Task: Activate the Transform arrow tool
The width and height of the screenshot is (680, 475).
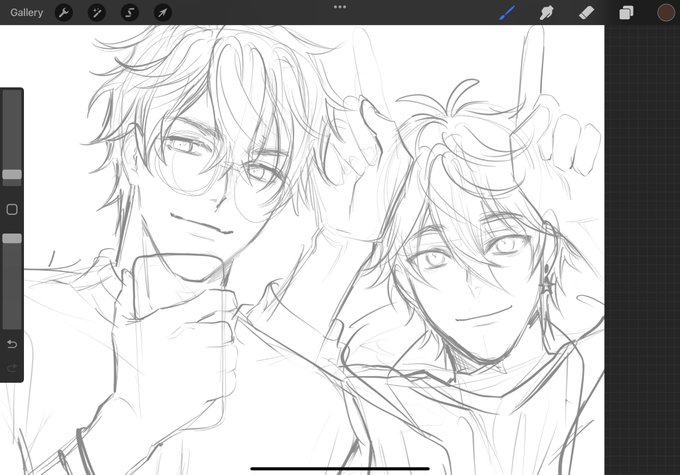Action: [163, 13]
